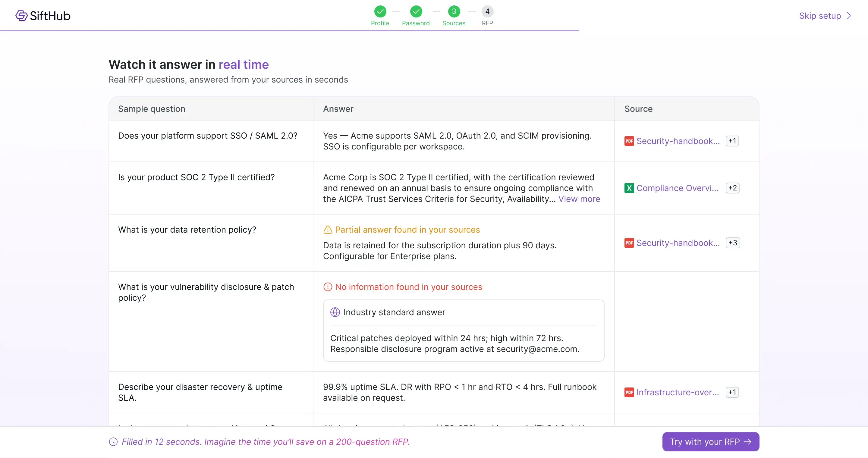Click the data retained plus 90 days answer
This screenshot has height=458, width=868.
point(440,251)
